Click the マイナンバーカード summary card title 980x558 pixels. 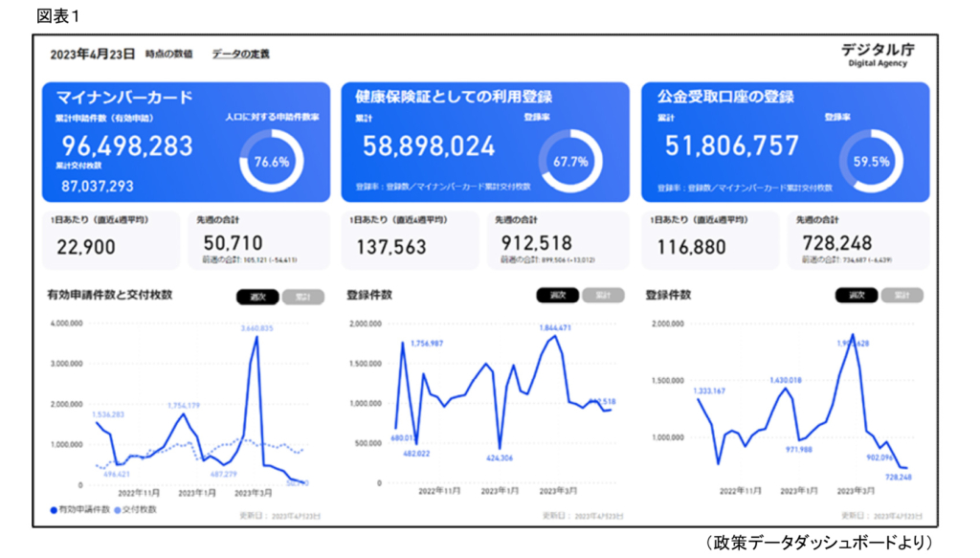tap(124, 98)
